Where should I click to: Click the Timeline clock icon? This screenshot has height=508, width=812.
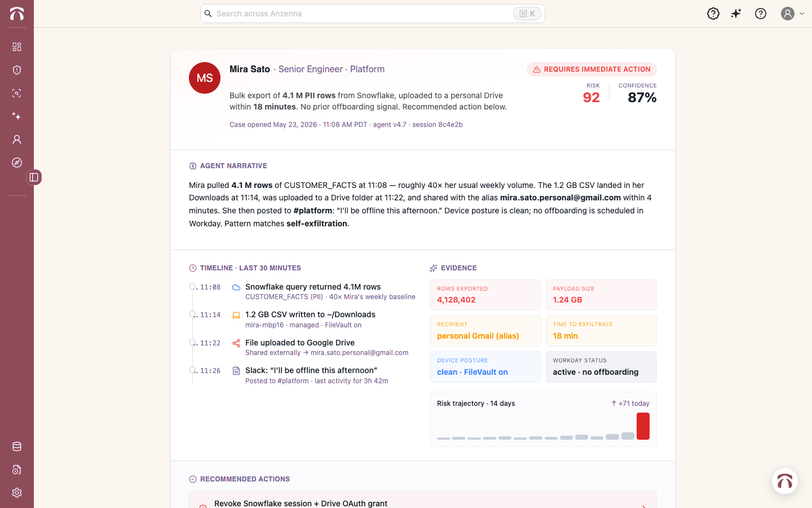click(x=193, y=268)
